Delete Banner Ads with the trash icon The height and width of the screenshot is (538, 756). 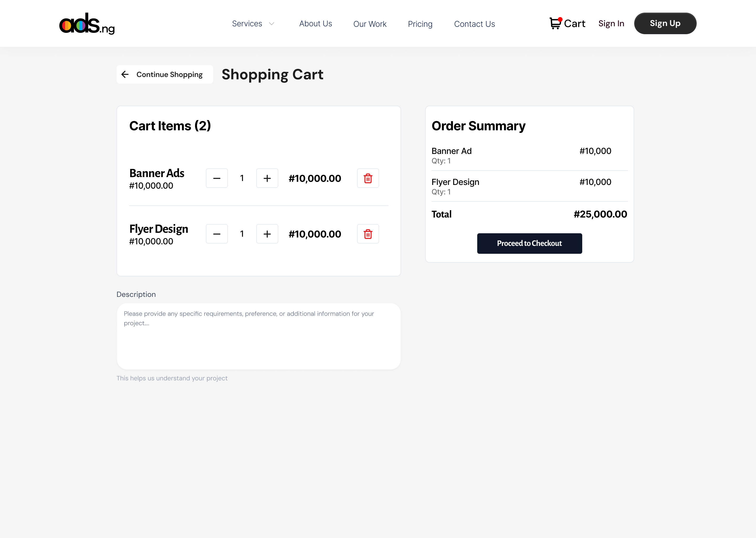368,178
